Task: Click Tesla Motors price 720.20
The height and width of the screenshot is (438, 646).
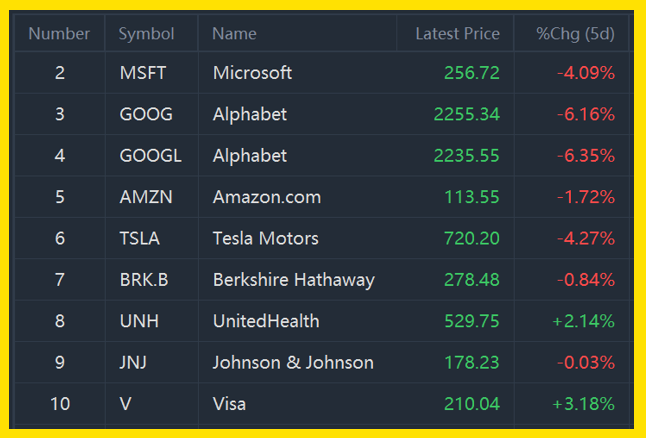Action: [472, 239]
